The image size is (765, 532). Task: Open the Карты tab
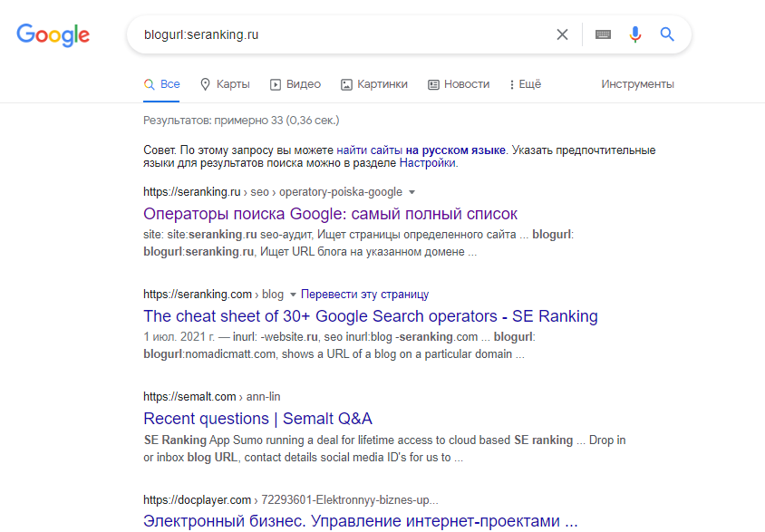coord(225,84)
